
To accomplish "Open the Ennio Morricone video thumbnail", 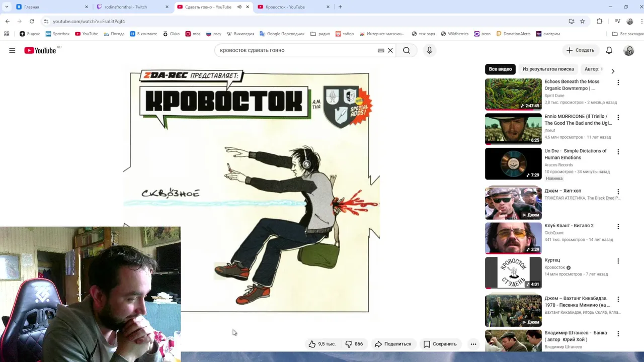I will [513, 129].
